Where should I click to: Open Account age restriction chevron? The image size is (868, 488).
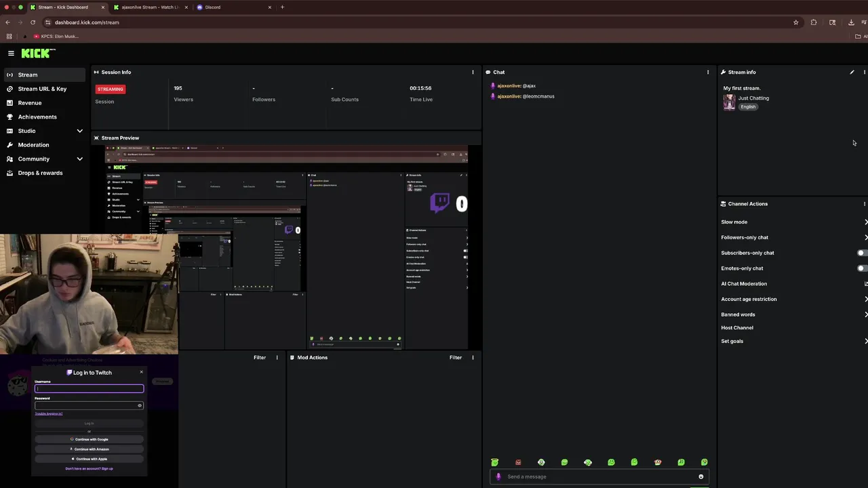pyautogui.click(x=866, y=299)
